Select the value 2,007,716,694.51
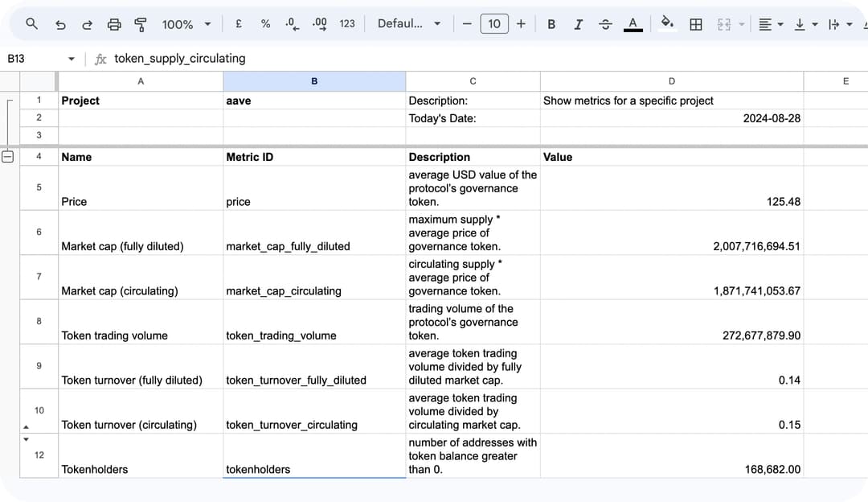The width and height of the screenshot is (868, 502). click(671, 232)
